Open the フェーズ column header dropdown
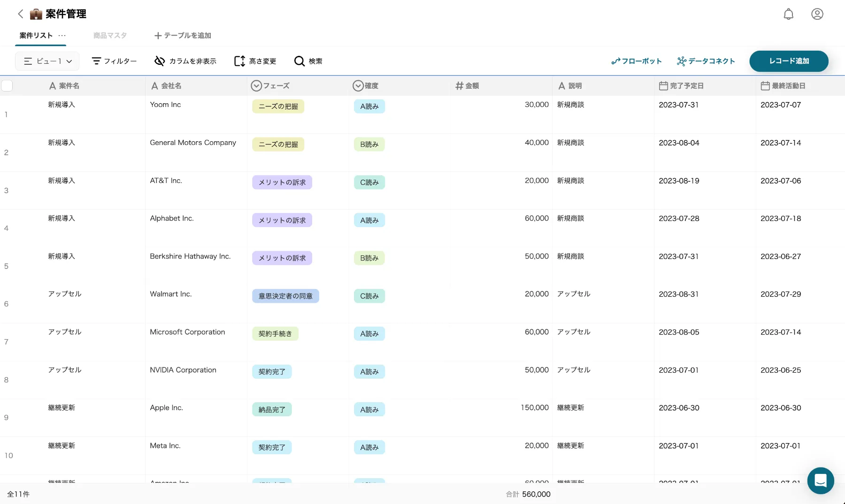This screenshot has height=504, width=845. coord(256,86)
